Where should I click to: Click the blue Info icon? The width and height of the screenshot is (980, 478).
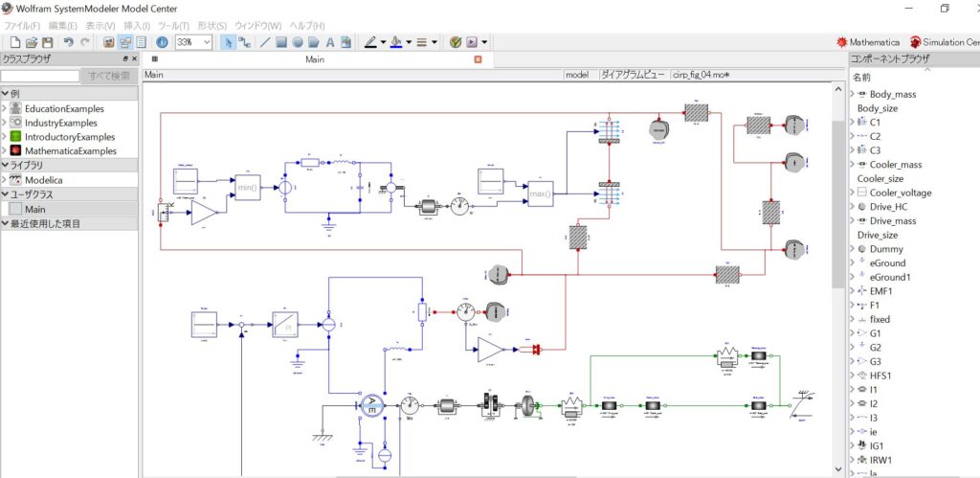(x=162, y=42)
